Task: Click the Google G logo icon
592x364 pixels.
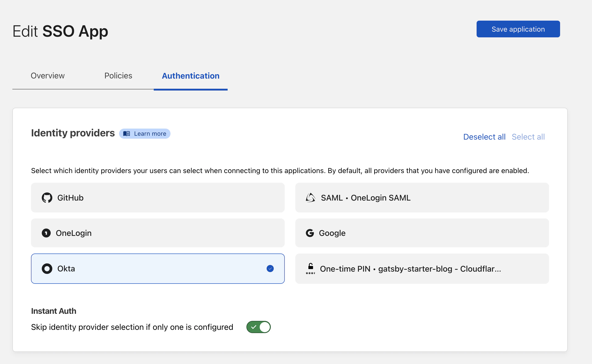Action: (x=310, y=233)
